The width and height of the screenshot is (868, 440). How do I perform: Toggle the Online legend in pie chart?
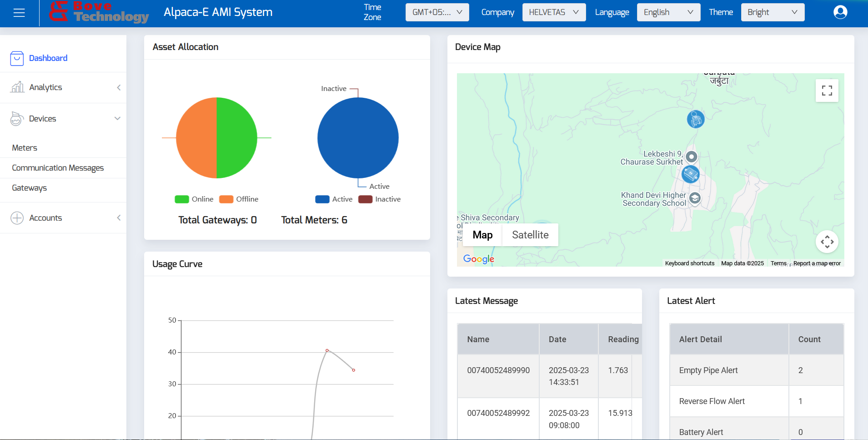pyautogui.click(x=194, y=199)
